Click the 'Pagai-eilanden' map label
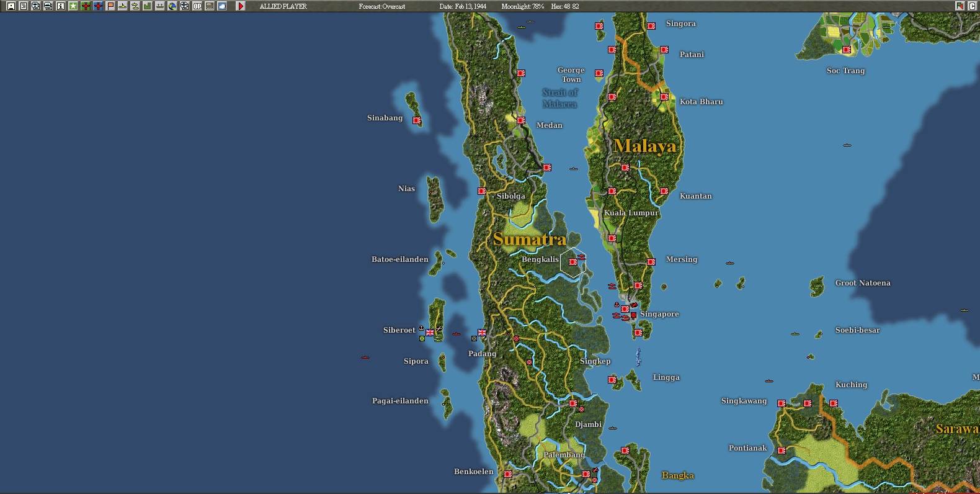The height and width of the screenshot is (494, 980). [400, 401]
